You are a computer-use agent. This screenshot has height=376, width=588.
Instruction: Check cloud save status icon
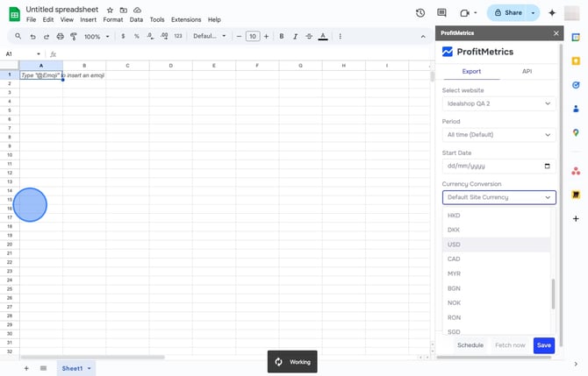point(137,11)
